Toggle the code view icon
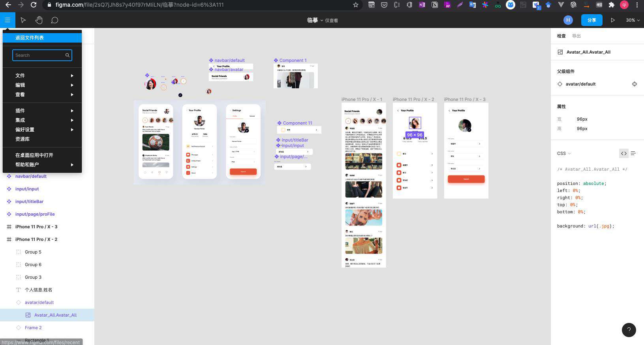This screenshot has width=644, height=345. (623, 153)
